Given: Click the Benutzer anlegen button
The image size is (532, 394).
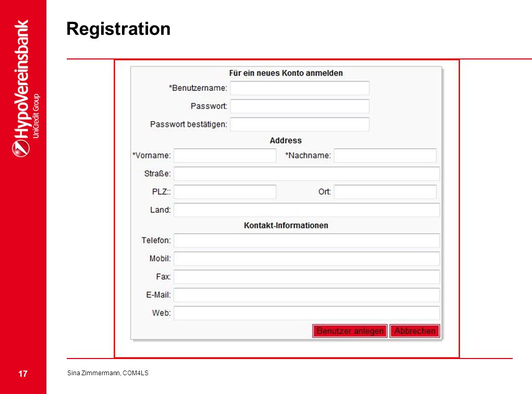Looking at the screenshot, I should pyautogui.click(x=350, y=331).
